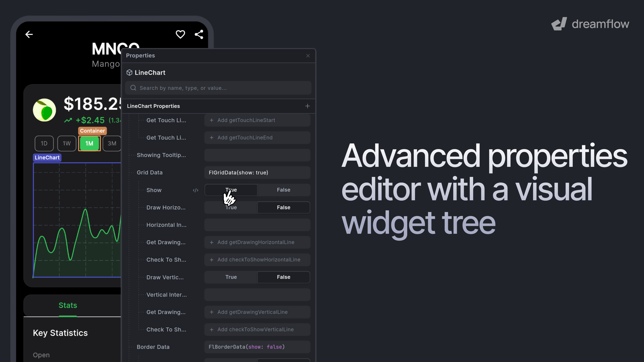Close the Properties panel
The width and height of the screenshot is (644, 362).
[308, 56]
